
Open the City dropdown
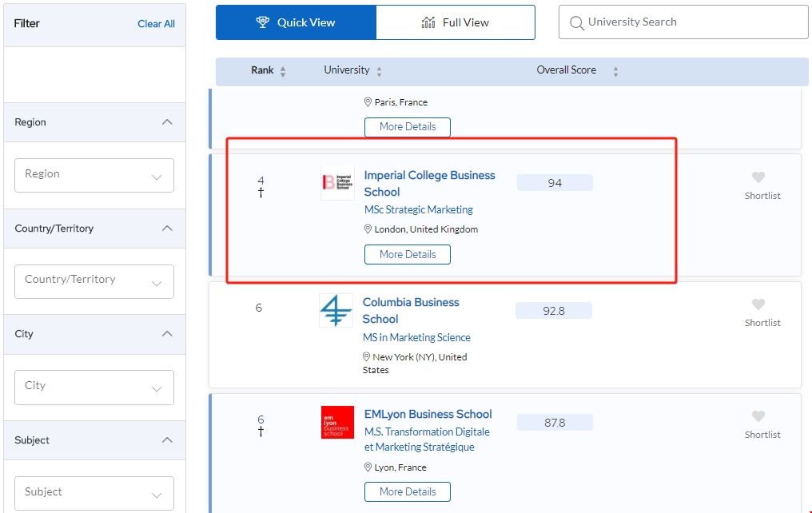click(94, 387)
